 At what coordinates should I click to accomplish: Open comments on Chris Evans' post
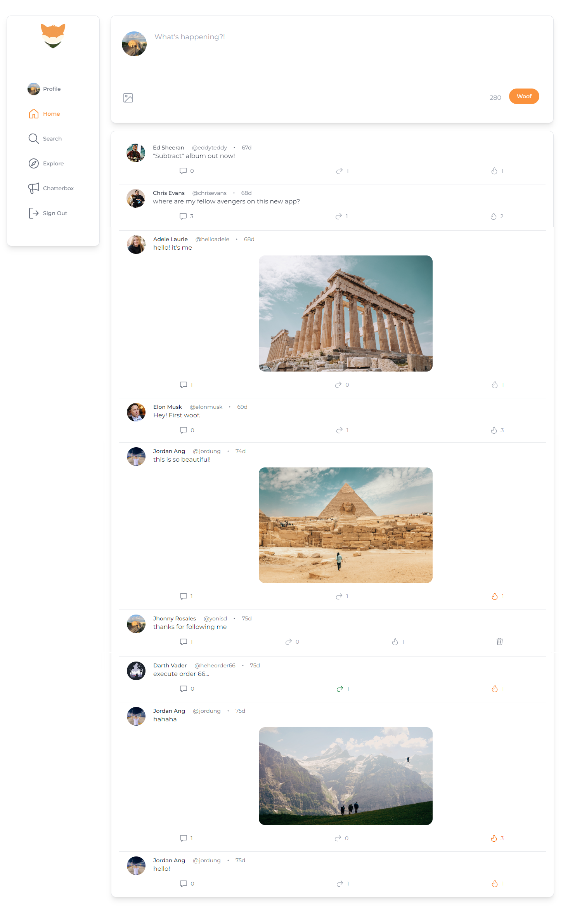[x=183, y=216]
